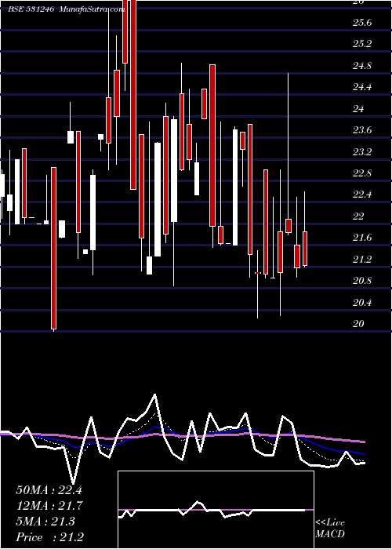
Task: Click inside the Live MACD inset chart
Action: pos(216,510)
